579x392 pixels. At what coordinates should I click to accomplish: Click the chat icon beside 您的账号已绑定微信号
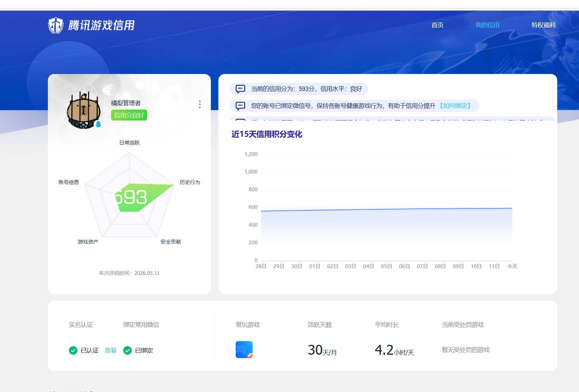240,106
